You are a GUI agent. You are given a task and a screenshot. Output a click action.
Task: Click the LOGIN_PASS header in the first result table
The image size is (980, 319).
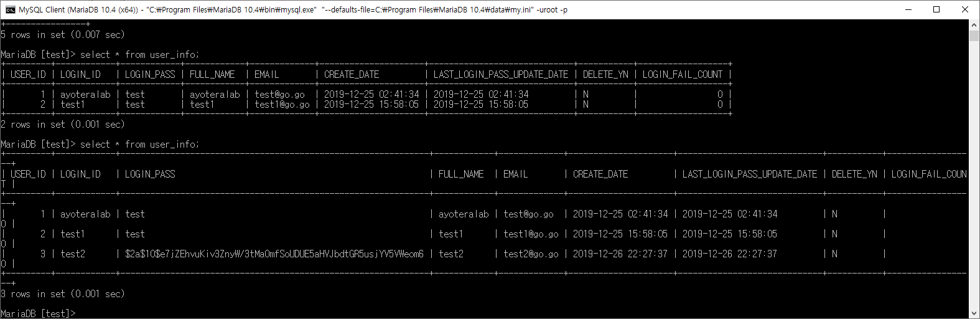click(x=150, y=75)
